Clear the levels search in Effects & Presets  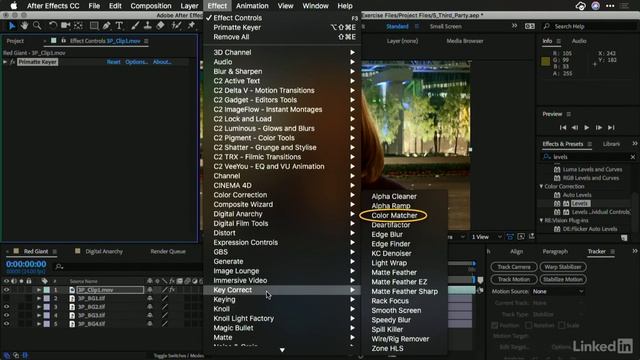click(x=633, y=157)
